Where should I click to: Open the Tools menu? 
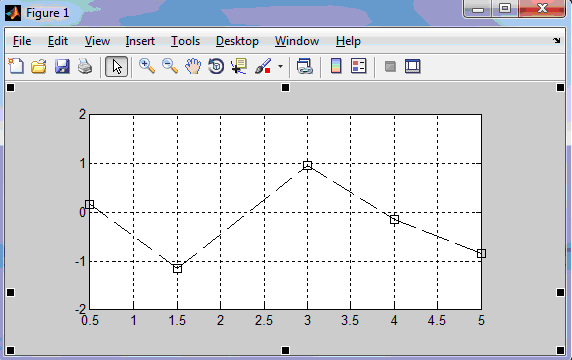coord(185,41)
